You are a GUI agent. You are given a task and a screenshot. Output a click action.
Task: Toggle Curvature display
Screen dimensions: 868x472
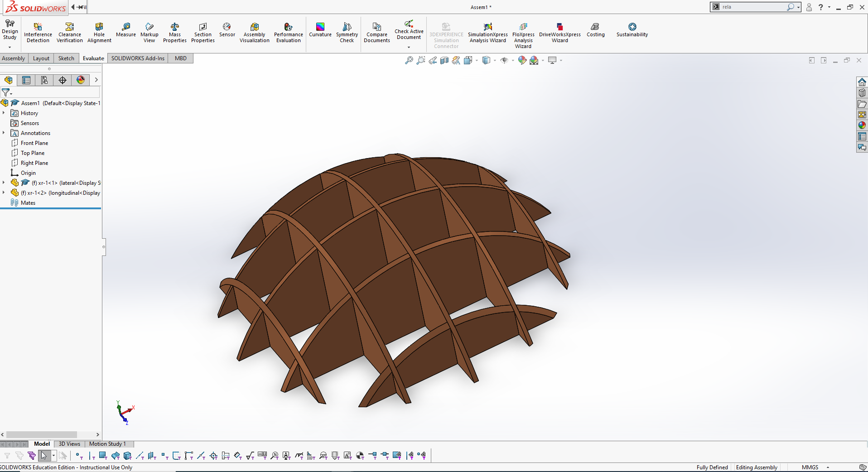click(x=320, y=30)
